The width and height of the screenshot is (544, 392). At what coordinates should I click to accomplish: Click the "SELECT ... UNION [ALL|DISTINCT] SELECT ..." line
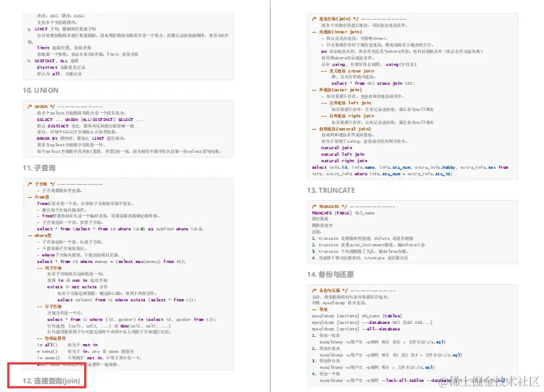(x=90, y=120)
